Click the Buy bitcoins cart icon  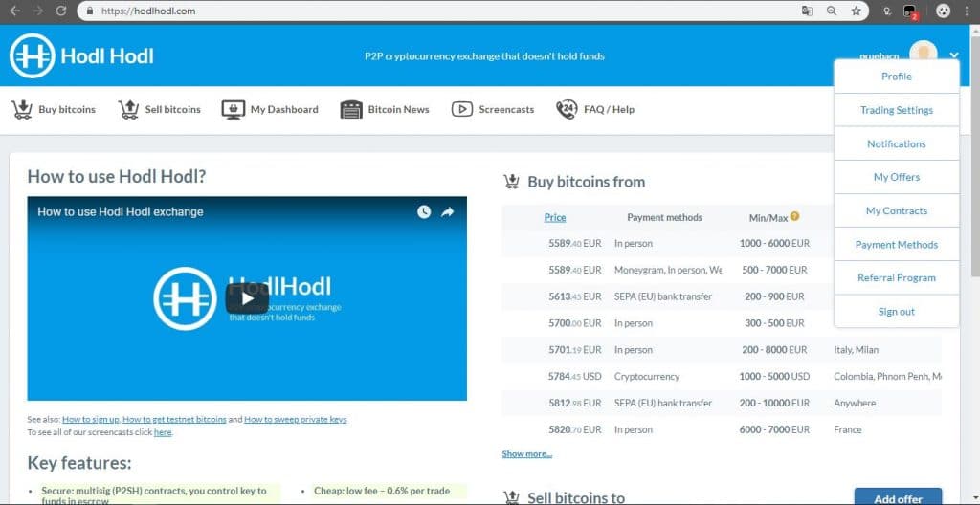click(22, 109)
